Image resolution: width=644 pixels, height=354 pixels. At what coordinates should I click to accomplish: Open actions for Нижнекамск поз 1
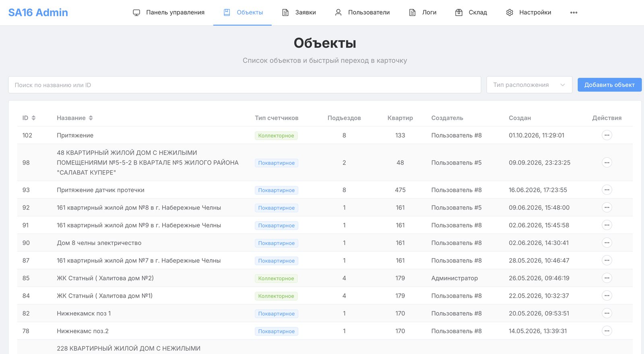[x=607, y=313]
